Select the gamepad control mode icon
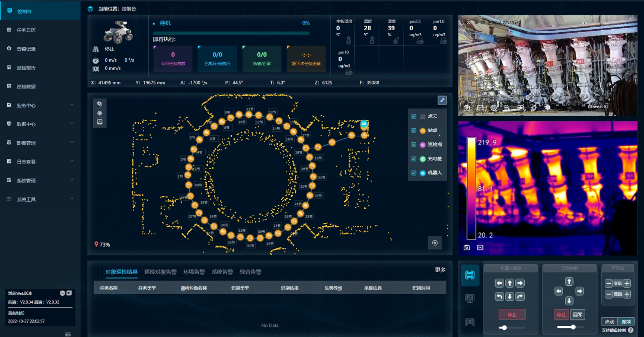 469,322
